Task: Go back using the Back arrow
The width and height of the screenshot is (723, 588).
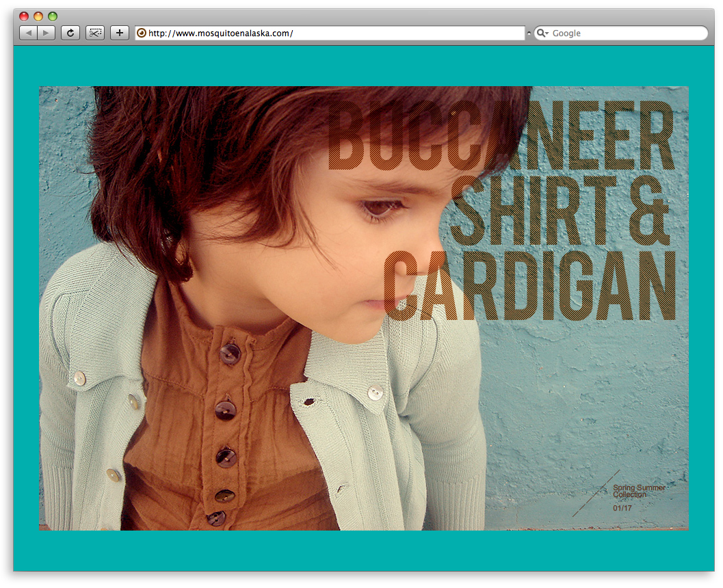Action: point(28,33)
